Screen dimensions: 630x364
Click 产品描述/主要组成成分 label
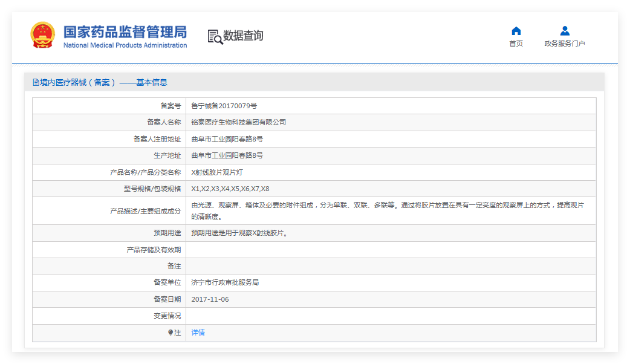[x=146, y=211]
